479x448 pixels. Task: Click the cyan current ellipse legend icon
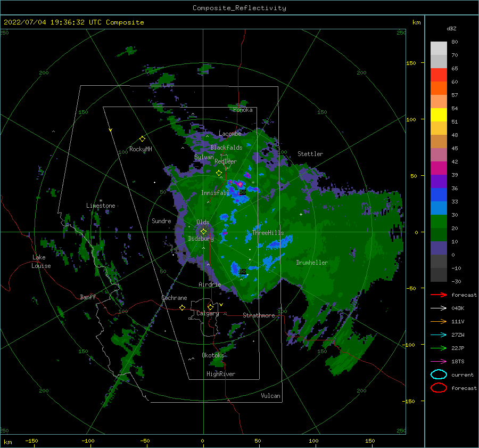tap(439, 374)
